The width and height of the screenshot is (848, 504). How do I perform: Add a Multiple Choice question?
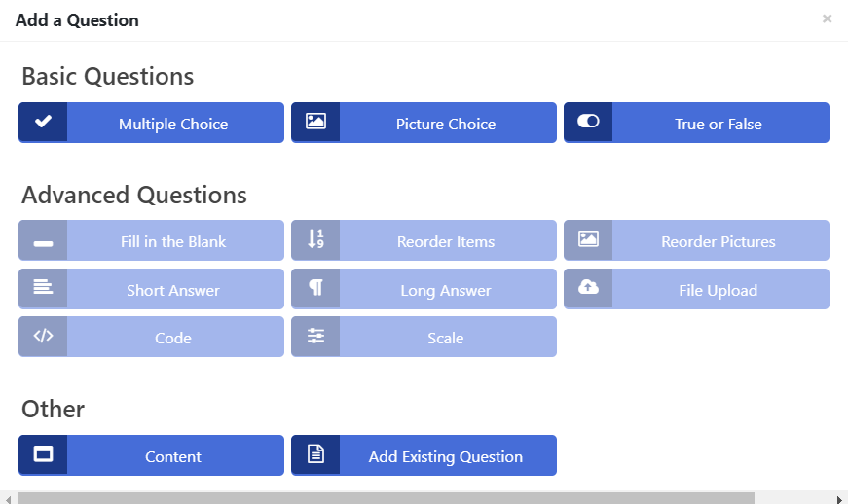(x=152, y=123)
